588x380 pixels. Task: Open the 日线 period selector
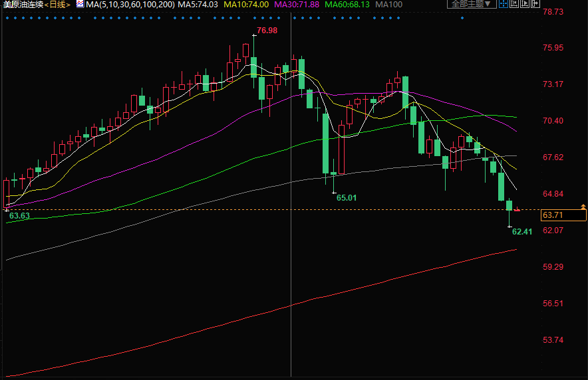(58, 5)
